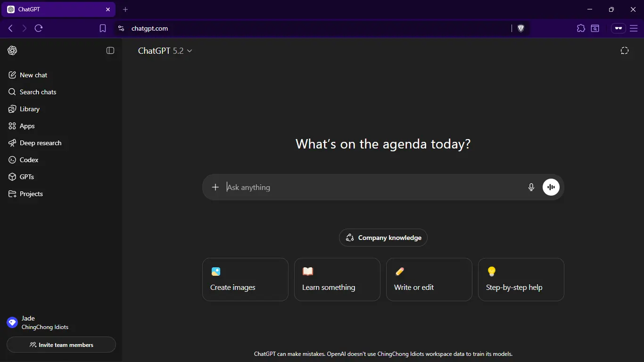
Task: Click the Library images icon
Action: [x=12, y=109]
